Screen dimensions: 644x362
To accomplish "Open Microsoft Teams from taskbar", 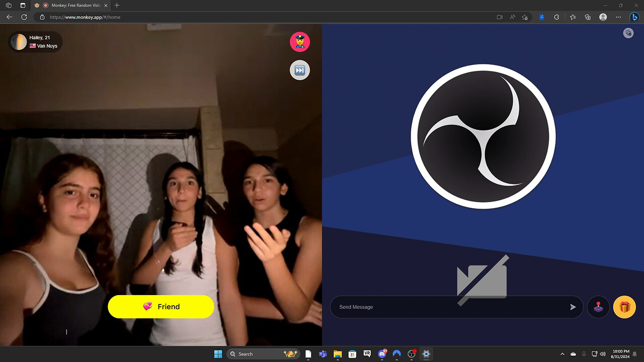I will [323, 354].
